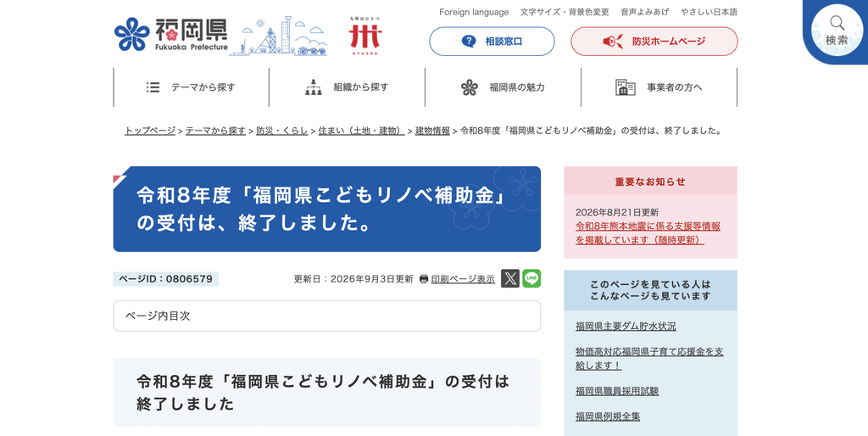Go to 建物情報 breadcrumb
This screenshot has height=436, width=868.
point(432,131)
